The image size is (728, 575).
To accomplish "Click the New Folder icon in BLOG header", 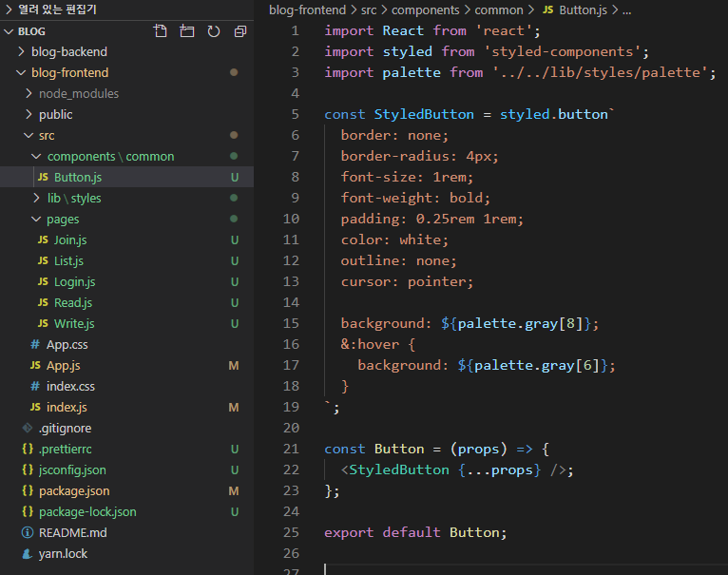I will [186, 31].
